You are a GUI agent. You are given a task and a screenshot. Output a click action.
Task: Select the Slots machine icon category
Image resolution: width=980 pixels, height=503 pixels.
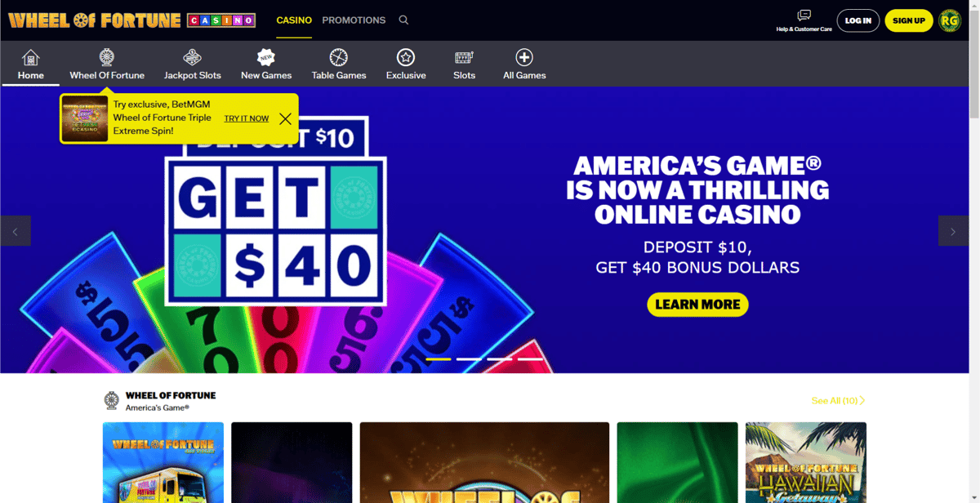[464, 58]
